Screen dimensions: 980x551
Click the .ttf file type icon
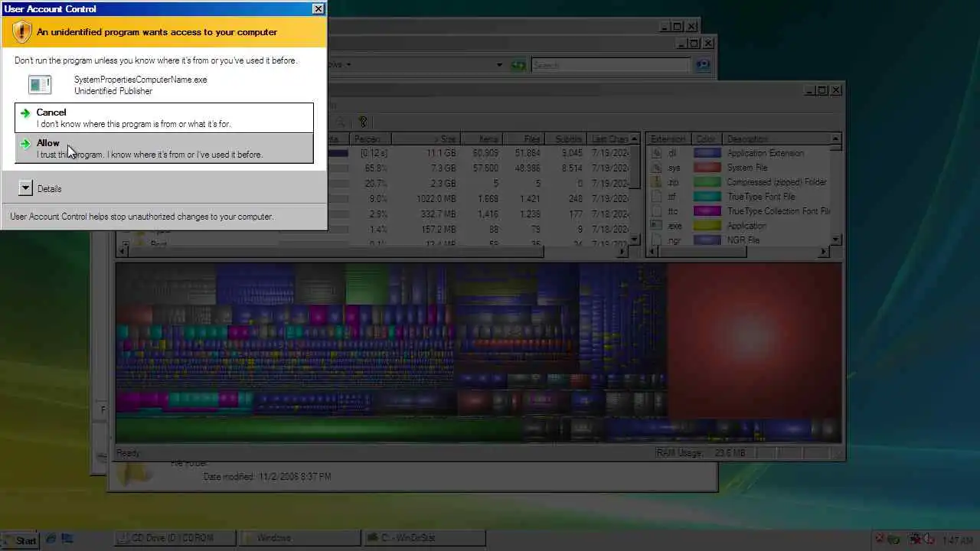656,197
